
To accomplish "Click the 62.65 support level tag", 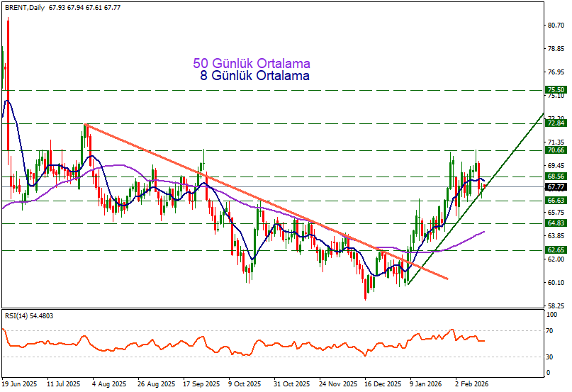I will pyautogui.click(x=555, y=250).
